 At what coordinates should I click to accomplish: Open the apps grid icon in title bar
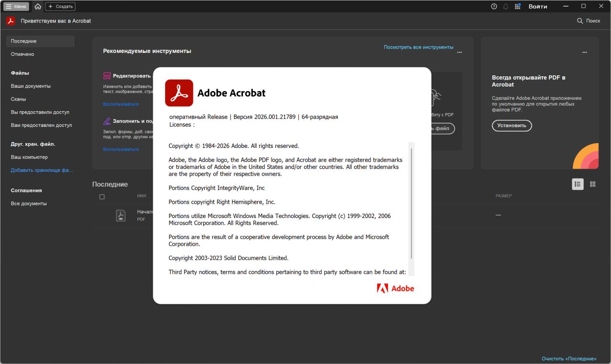click(x=518, y=7)
